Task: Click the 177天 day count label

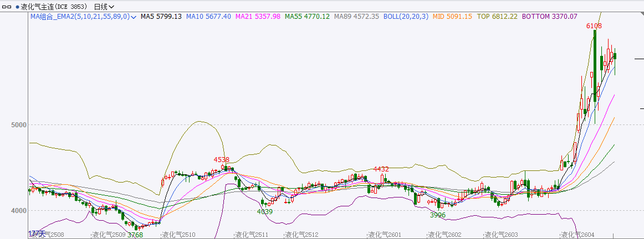Action: click(x=35, y=234)
